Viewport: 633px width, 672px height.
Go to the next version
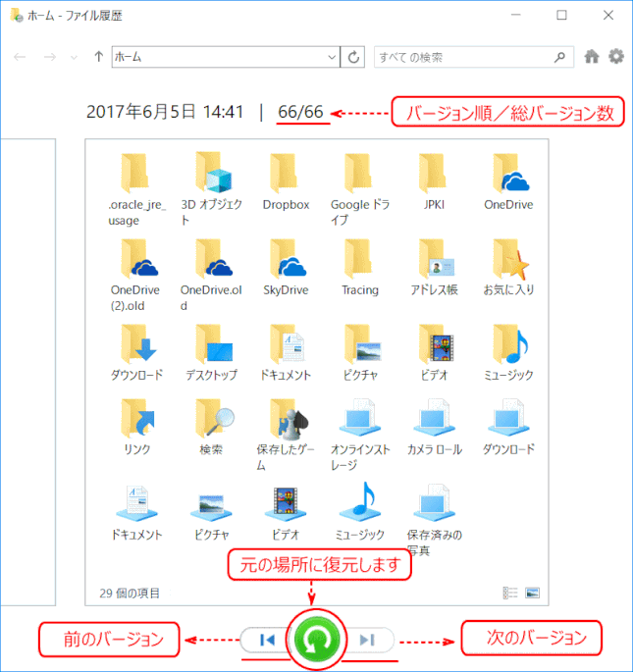(368, 640)
